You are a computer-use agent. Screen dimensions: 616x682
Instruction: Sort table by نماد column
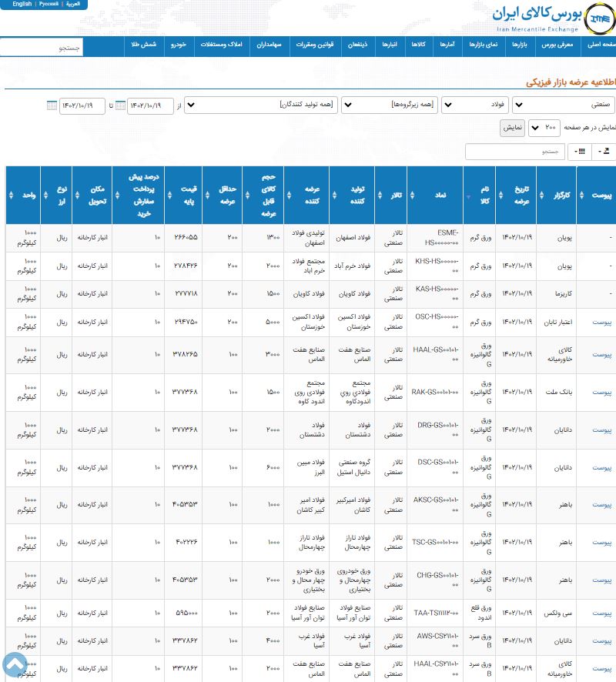coord(413,196)
